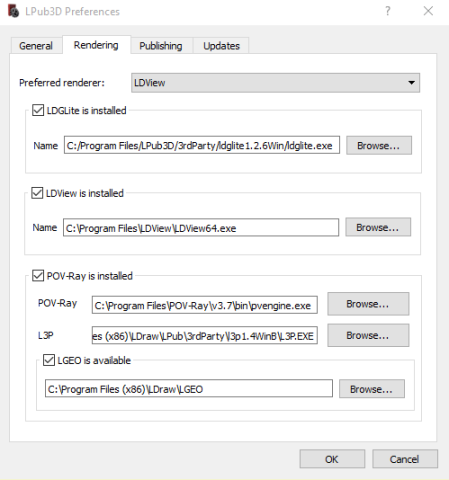Open the Preferred renderer dropdown

click(x=275, y=83)
